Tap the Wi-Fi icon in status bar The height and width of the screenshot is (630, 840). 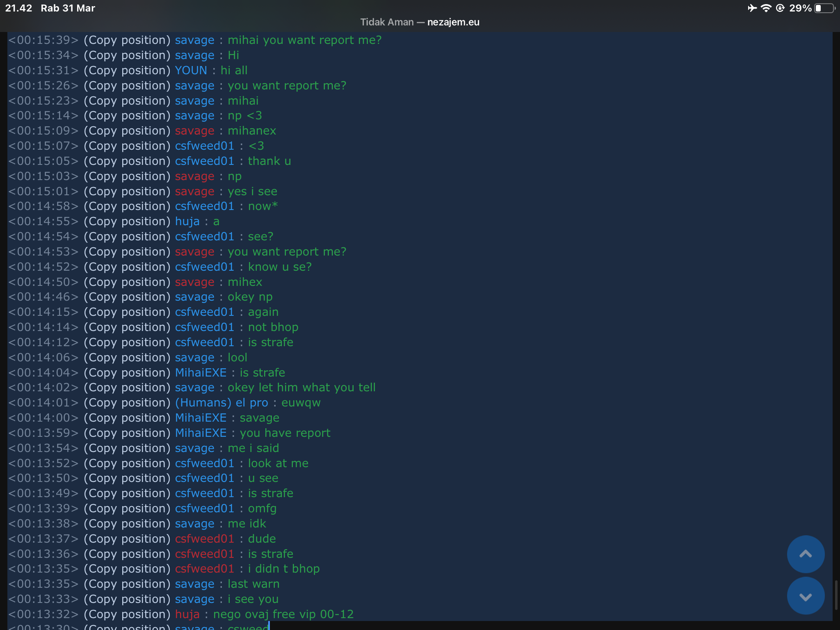(x=765, y=8)
